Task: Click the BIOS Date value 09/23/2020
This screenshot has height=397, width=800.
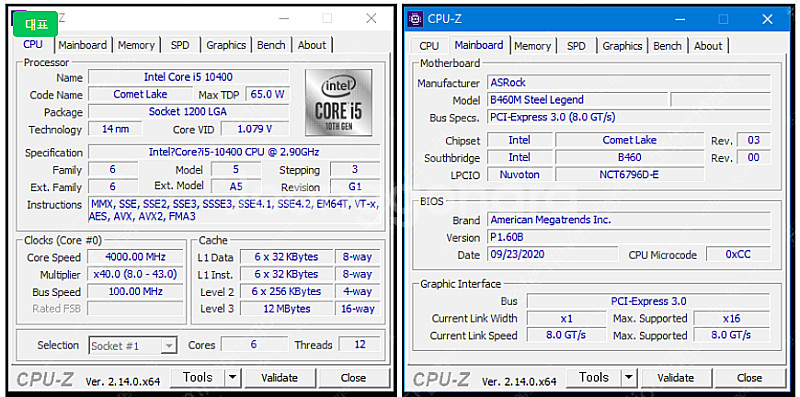Action: pyautogui.click(x=552, y=254)
